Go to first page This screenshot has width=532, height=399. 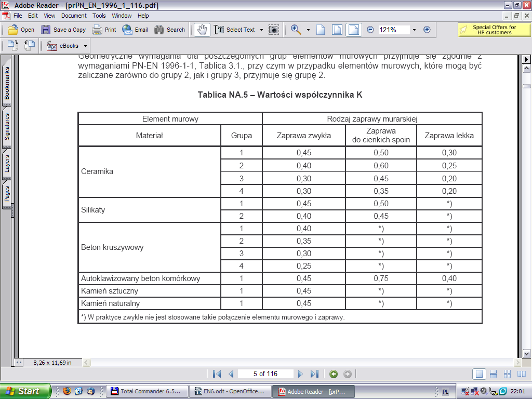pyautogui.click(x=217, y=374)
